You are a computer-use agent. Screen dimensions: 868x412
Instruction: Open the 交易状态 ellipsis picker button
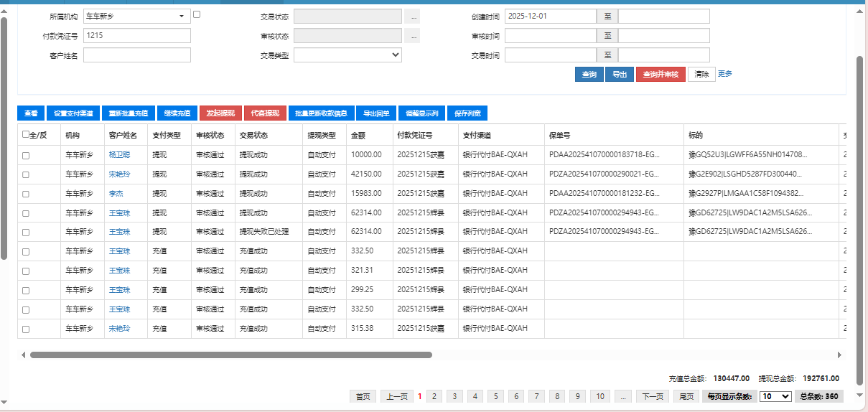412,16
